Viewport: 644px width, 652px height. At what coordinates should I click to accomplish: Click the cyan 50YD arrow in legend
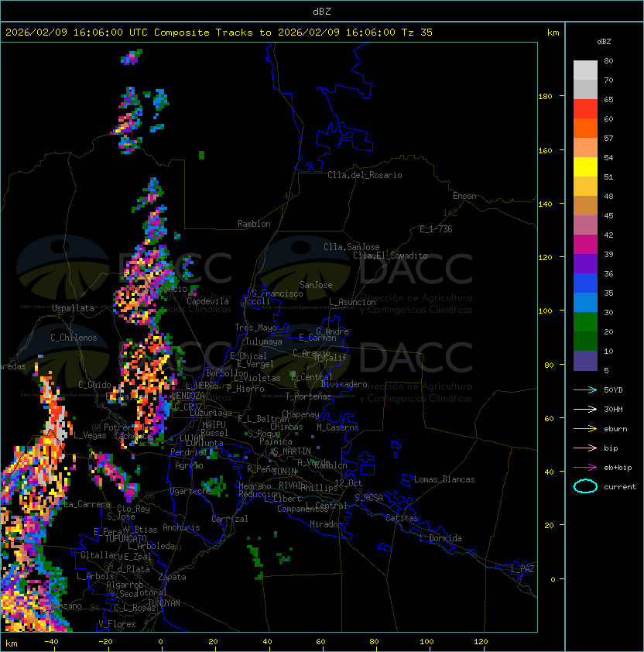[x=585, y=389]
